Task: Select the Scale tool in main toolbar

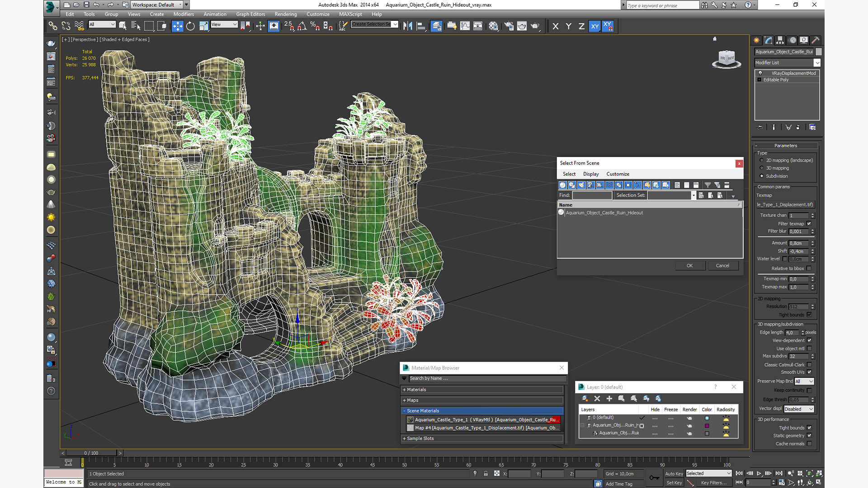Action: [203, 26]
